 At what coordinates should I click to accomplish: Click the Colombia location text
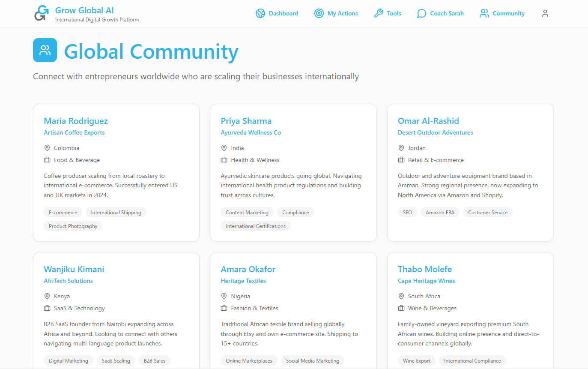pos(67,148)
